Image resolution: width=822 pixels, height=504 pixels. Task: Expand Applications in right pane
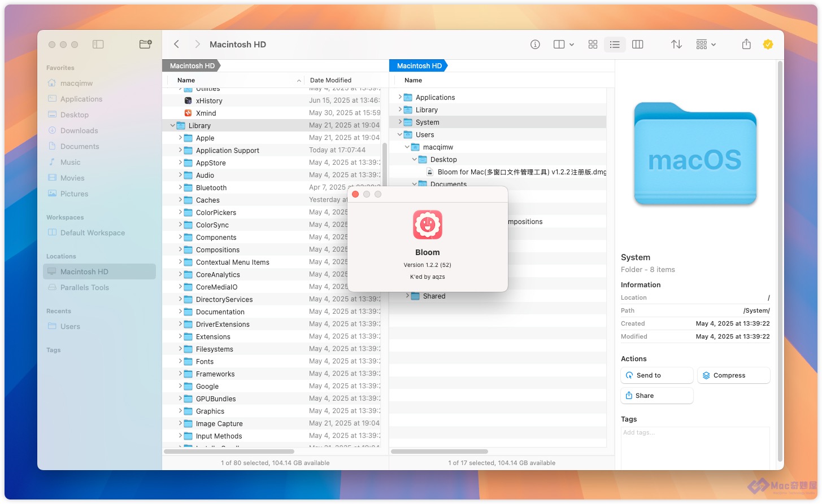pos(400,97)
